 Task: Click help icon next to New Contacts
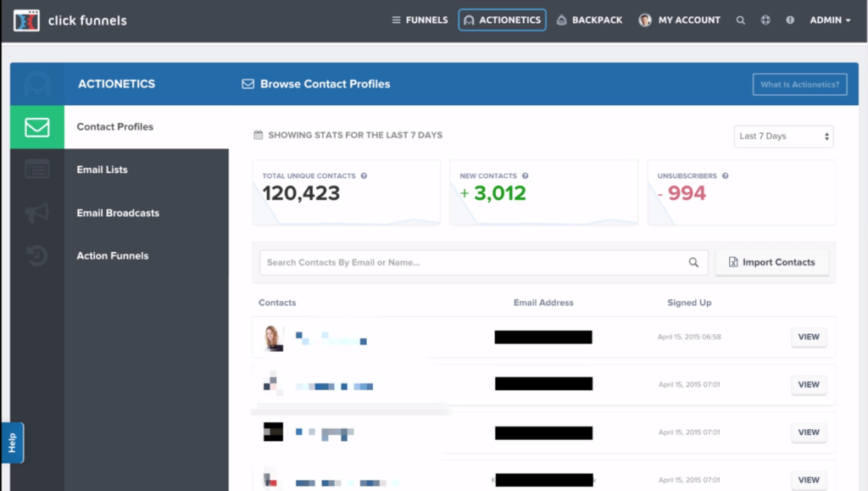pyautogui.click(x=526, y=176)
